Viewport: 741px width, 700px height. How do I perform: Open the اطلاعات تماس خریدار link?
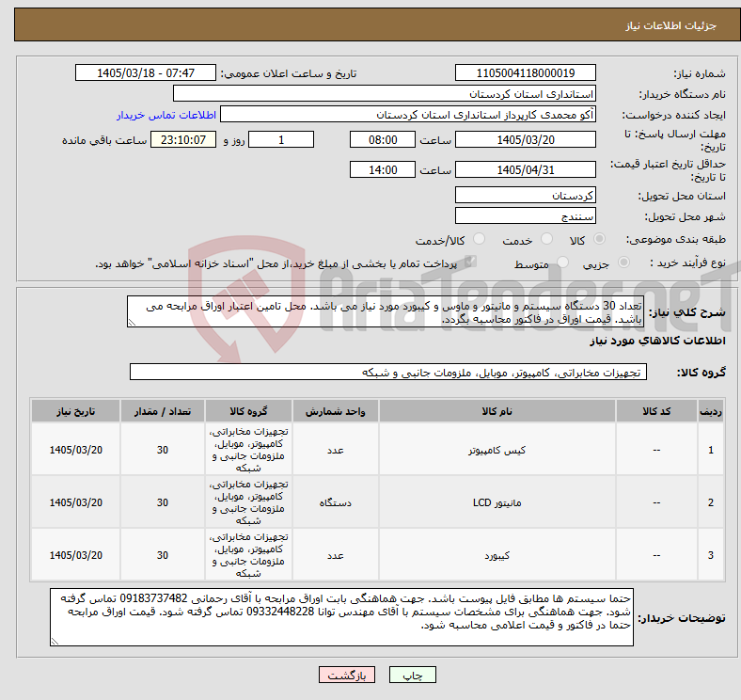click(x=166, y=115)
